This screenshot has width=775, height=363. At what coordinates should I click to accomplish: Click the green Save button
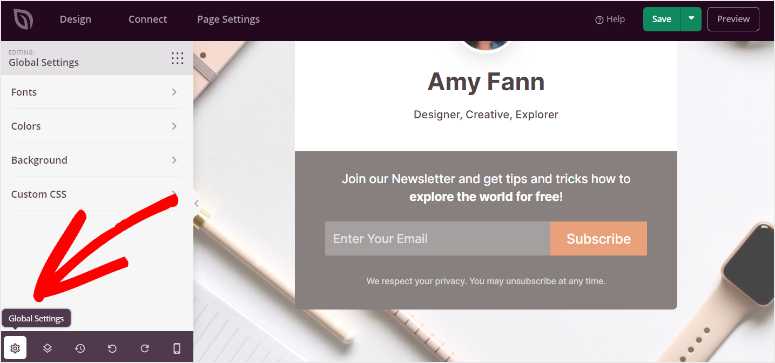click(x=661, y=19)
